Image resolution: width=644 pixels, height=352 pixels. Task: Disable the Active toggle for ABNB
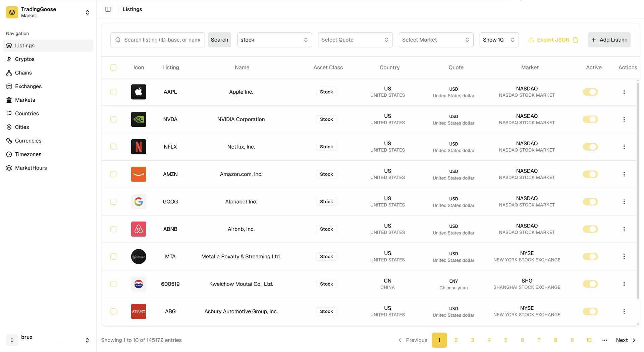[590, 229]
